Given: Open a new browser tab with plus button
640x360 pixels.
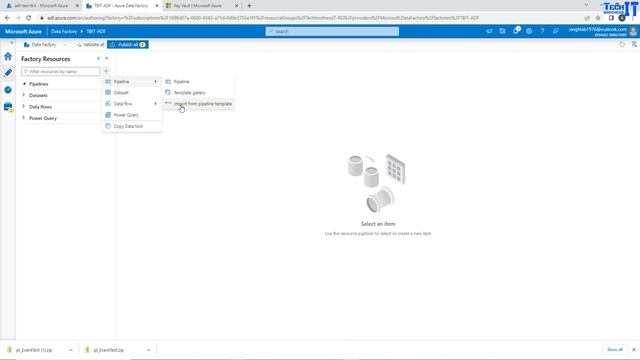Looking at the screenshot, I should pyautogui.click(x=249, y=6).
